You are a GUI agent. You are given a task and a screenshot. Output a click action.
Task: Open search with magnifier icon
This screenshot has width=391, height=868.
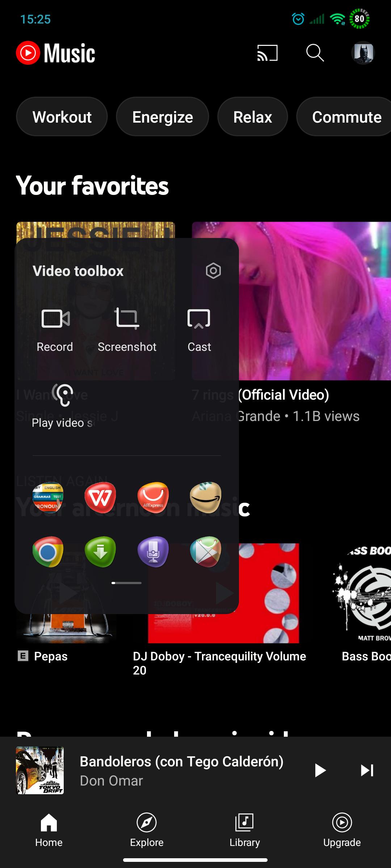click(315, 53)
